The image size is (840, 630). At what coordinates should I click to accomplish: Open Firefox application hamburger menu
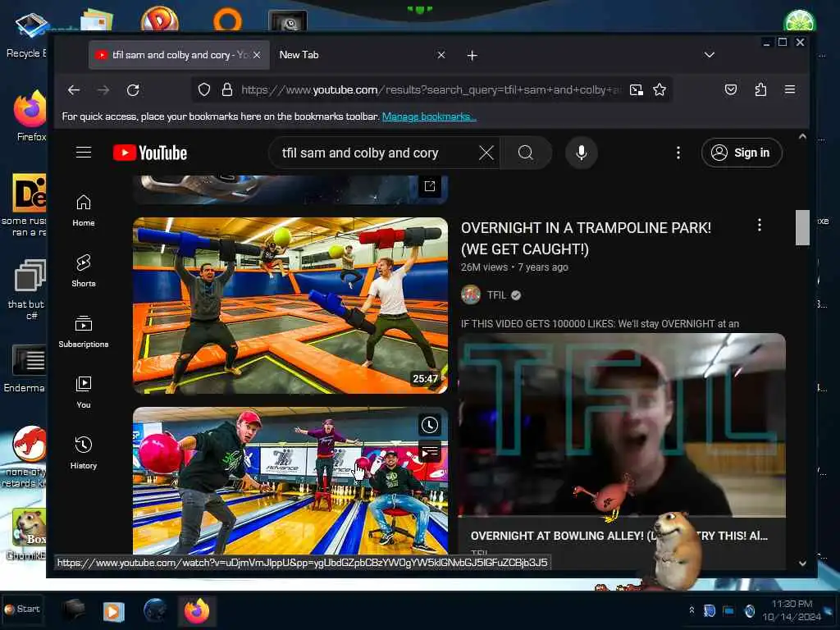click(790, 89)
